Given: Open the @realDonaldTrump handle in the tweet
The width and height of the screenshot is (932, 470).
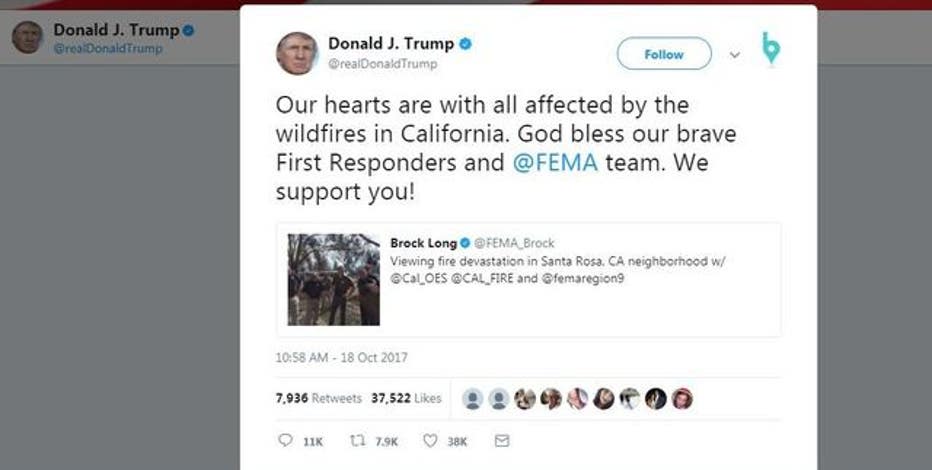Looking at the screenshot, I should click(383, 64).
